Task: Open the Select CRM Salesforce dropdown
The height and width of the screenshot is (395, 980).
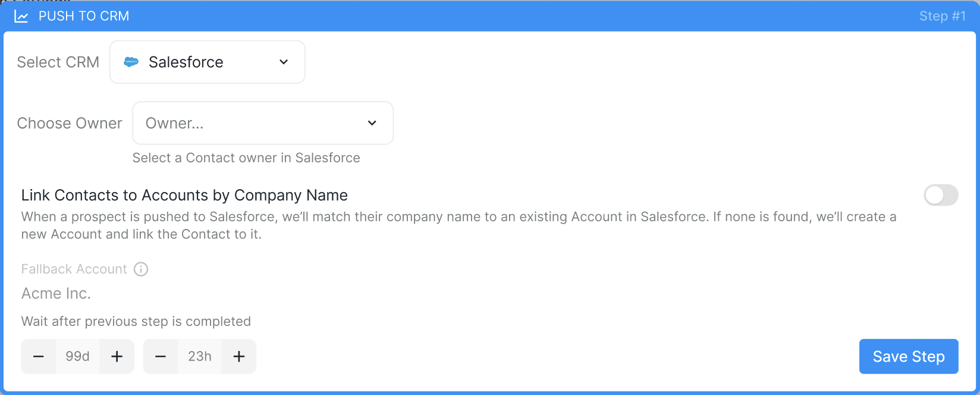Action: 207,62
